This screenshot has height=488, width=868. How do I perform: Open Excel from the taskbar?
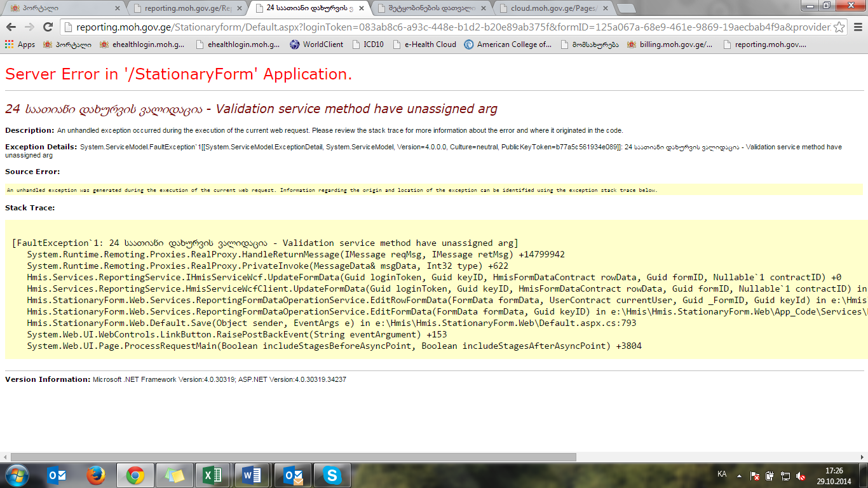coord(212,475)
